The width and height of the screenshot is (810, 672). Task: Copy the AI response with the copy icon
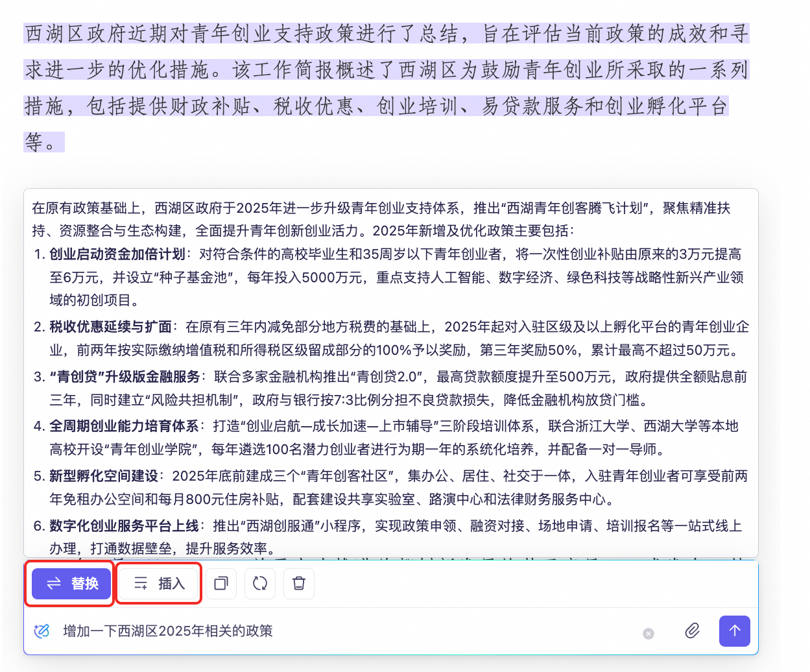click(221, 583)
